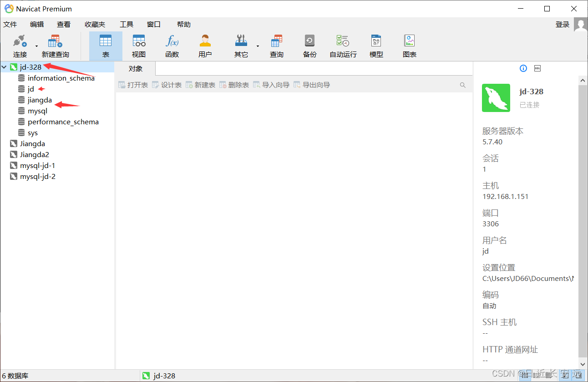Screen dimensions: 588x382
Task: Click the right panel scroll-down arrow
Action: (583, 363)
